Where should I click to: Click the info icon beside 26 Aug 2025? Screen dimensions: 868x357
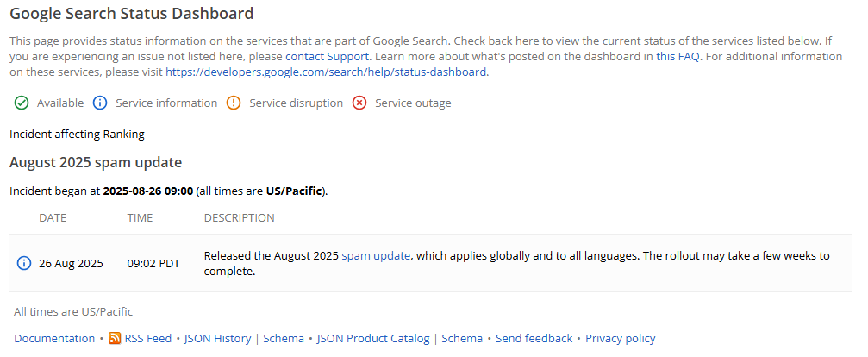pos(24,264)
